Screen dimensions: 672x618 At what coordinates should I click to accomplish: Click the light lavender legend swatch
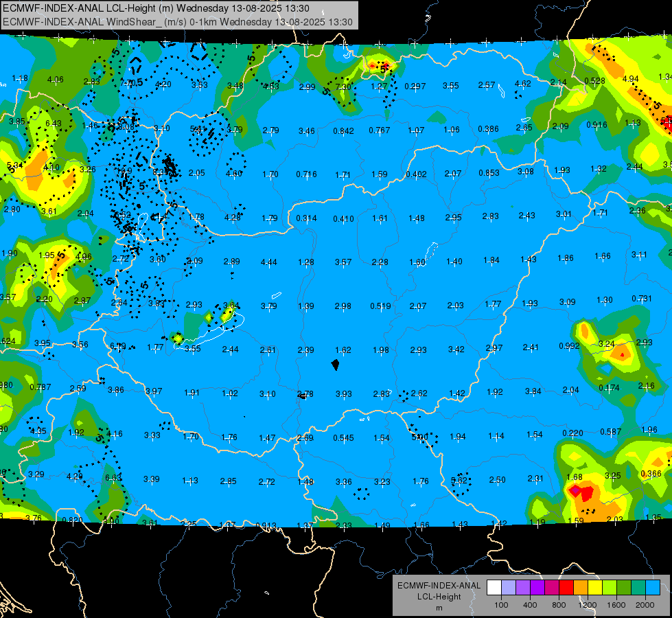[509, 588]
